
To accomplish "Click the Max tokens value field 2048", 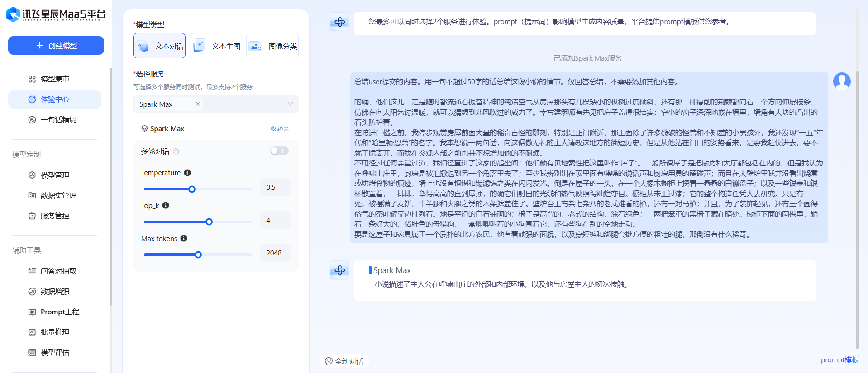I will point(275,253).
